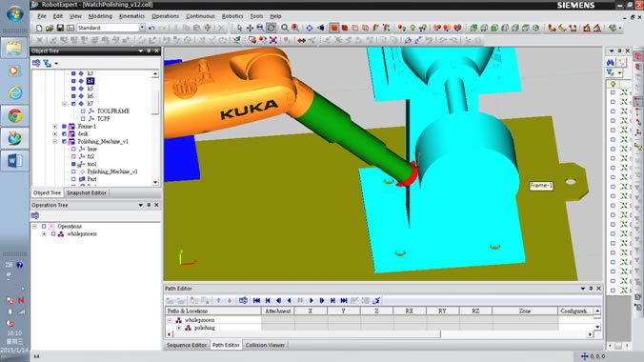Open the File menu
Screen dimensions: 644x362
42,16
